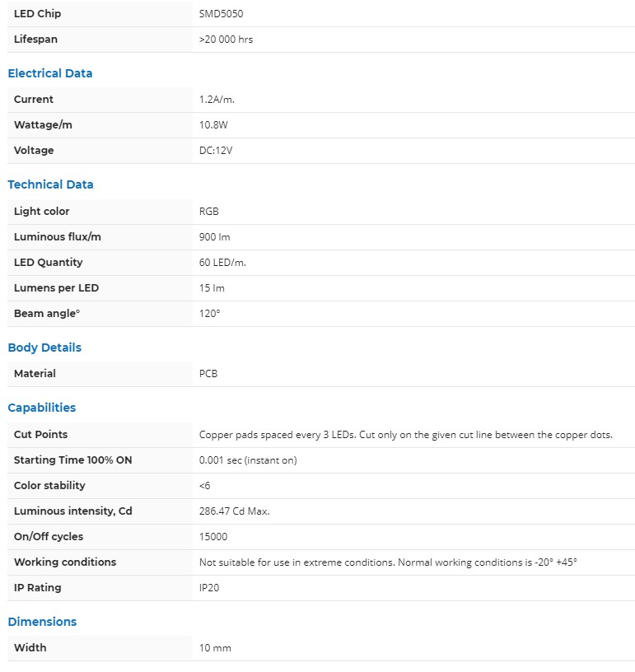This screenshot has height=672, width=635.
Task: Click the Beam angle row label
Action: coord(47,314)
